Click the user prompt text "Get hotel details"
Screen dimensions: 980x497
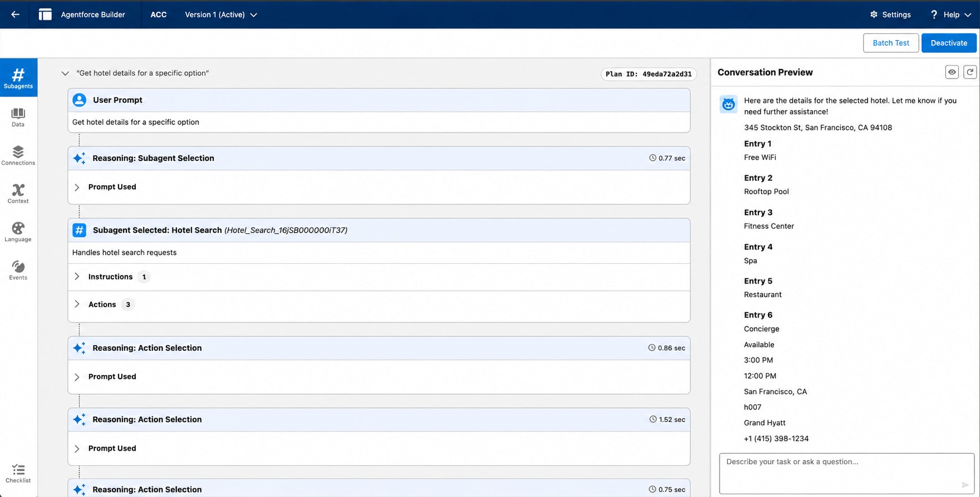pyautogui.click(x=136, y=122)
